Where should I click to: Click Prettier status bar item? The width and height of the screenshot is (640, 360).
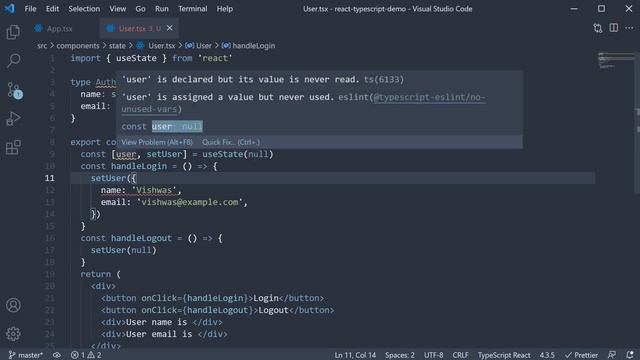(x=581, y=355)
